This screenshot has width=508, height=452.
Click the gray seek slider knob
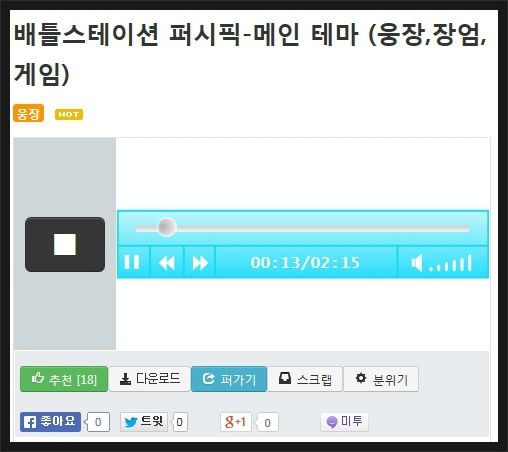coord(167,227)
